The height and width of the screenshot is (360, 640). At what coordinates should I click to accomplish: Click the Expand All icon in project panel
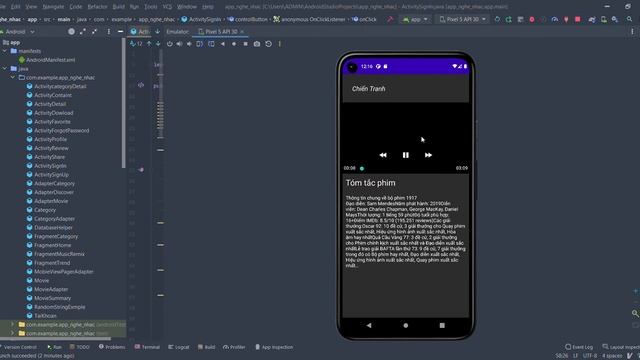[83, 31]
